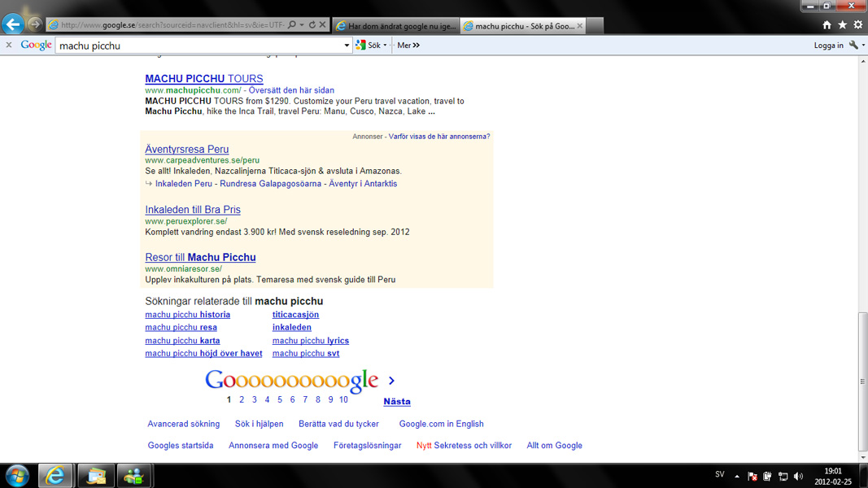Screen dimensions: 868x488
Task: Expand the Mer toolbar overflow menu
Action: click(408, 46)
